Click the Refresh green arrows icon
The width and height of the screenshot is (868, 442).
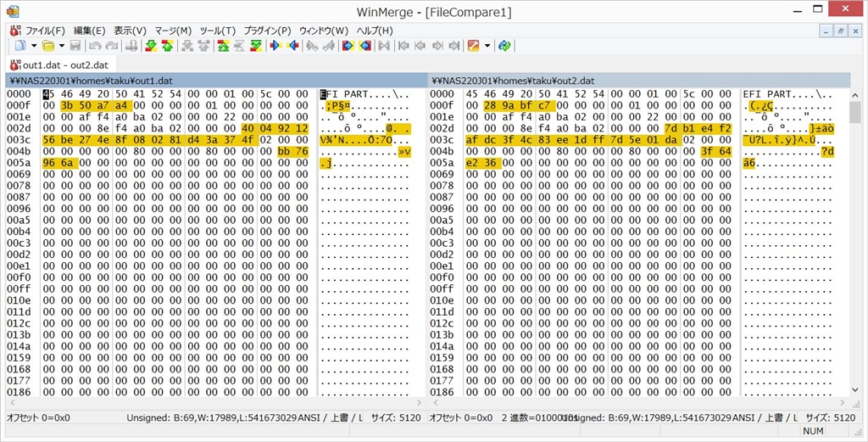504,46
